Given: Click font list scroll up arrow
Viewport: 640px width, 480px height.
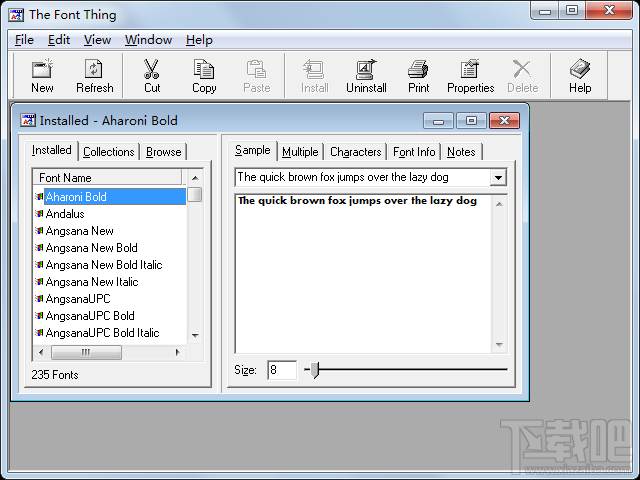Looking at the screenshot, I should tap(195, 178).
